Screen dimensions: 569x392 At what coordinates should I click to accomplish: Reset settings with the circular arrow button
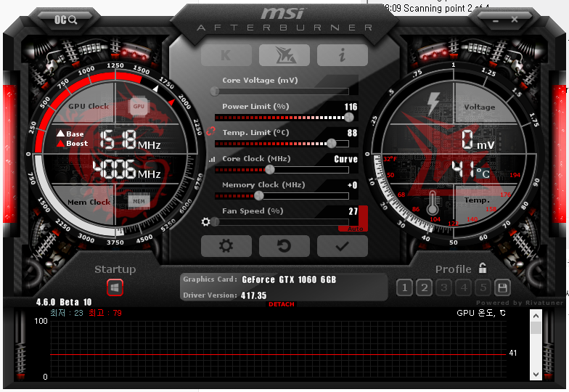point(284,246)
